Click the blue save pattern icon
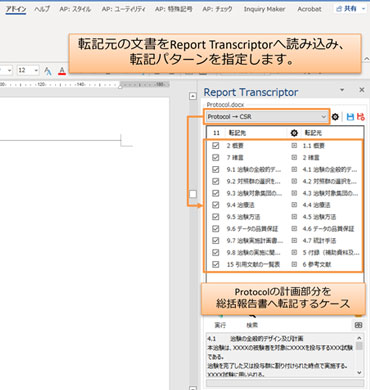 350,117
